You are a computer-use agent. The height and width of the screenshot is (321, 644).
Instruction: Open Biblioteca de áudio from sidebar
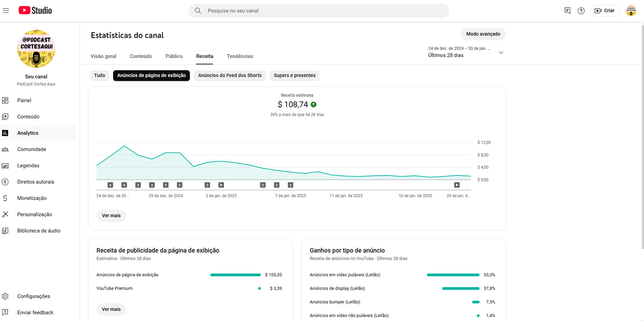coord(39,230)
